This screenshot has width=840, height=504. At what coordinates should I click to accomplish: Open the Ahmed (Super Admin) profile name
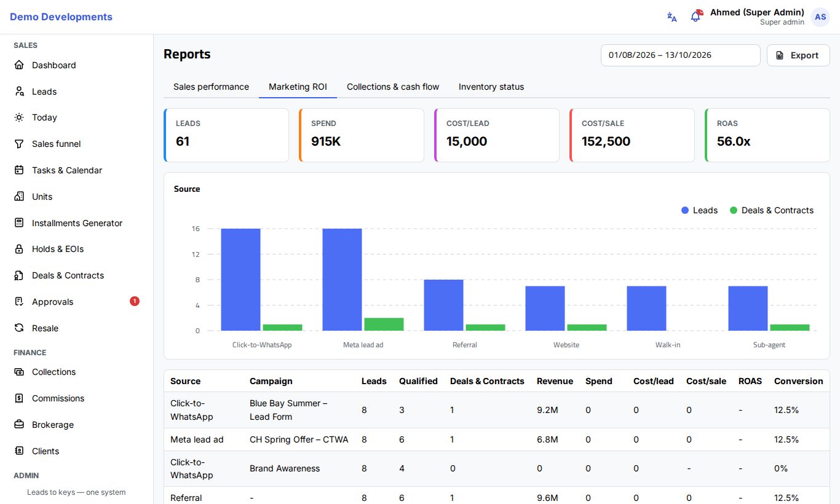click(757, 12)
